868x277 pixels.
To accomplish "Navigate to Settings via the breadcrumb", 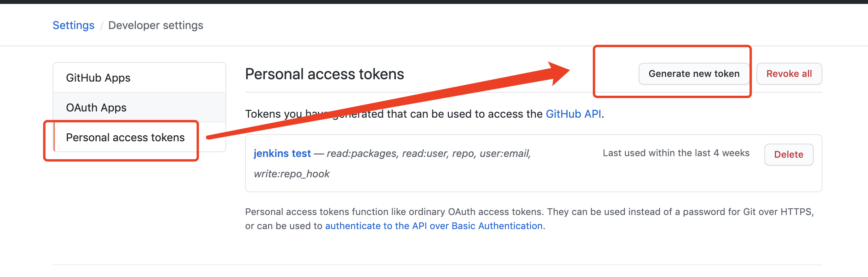I will click(x=73, y=25).
